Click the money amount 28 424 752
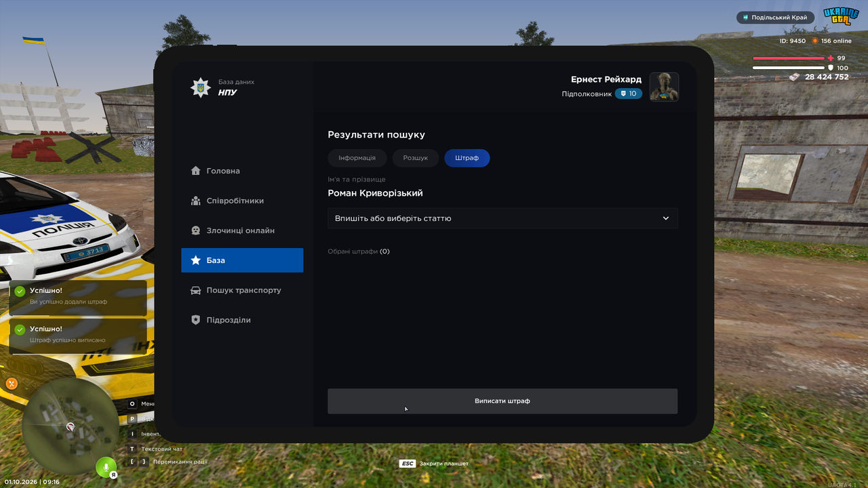The width and height of the screenshot is (868, 488). tap(827, 77)
